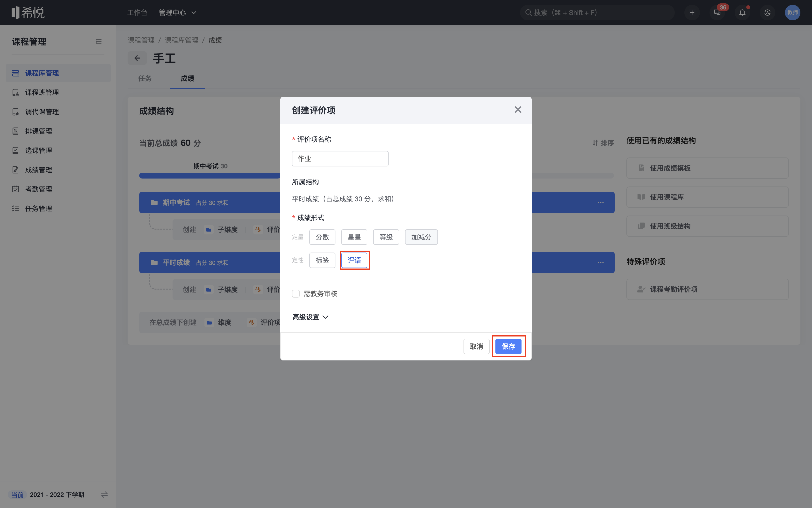Click the 保存 button

pos(508,346)
